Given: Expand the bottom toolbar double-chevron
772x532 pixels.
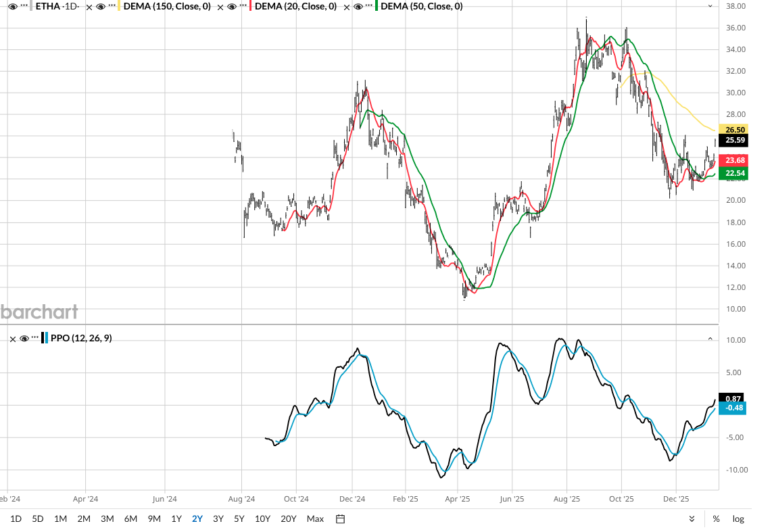Looking at the screenshot, I should click(692, 519).
